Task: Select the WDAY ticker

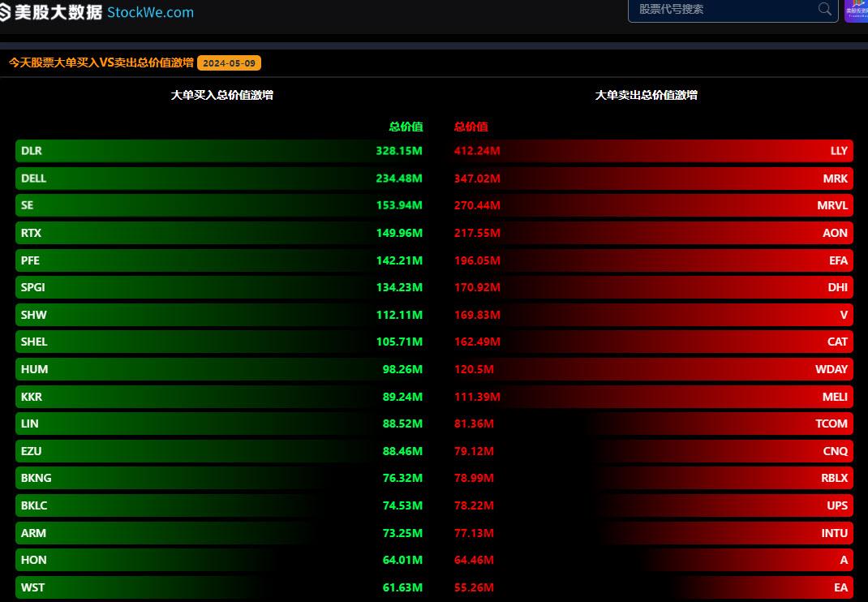Action: click(x=831, y=369)
